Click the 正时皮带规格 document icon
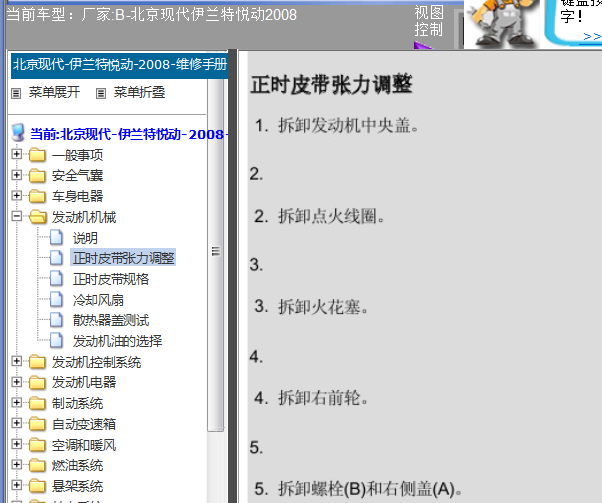The image size is (602, 503). tap(56, 278)
